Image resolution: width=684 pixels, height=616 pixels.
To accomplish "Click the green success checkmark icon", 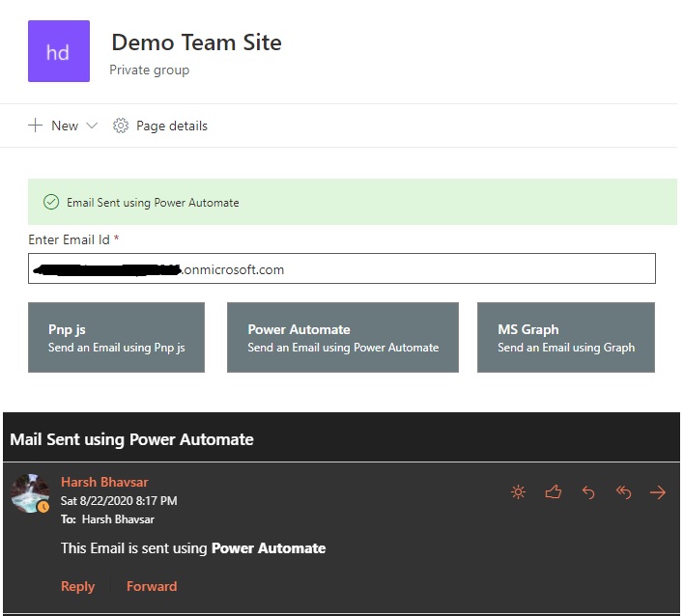I will tap(51, 203).
